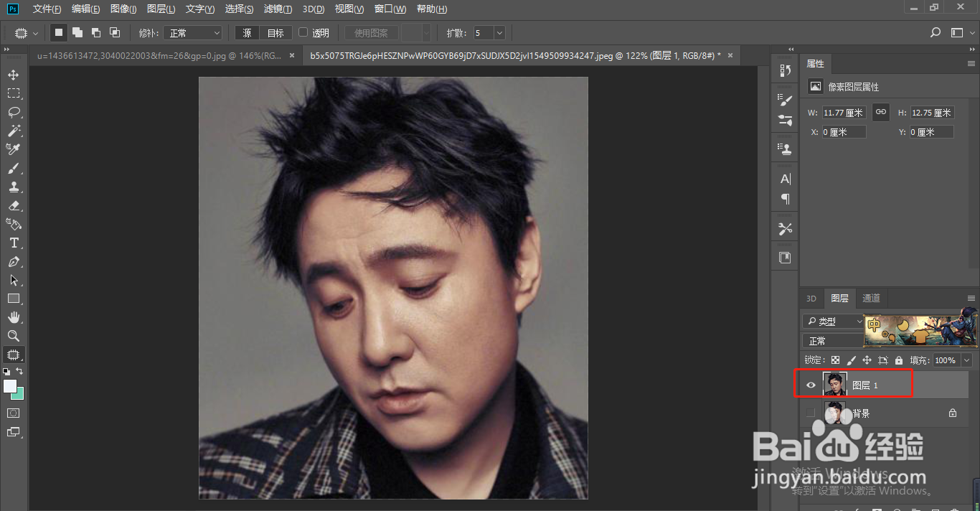
Task: Select the Path Selection arrow tool
Action: [x=14, y=280]
